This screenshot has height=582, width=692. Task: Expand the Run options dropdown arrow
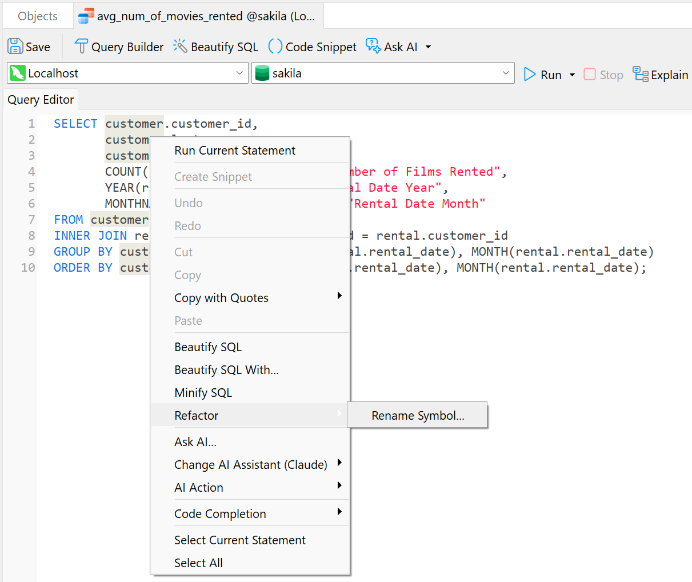click(572, 75)
